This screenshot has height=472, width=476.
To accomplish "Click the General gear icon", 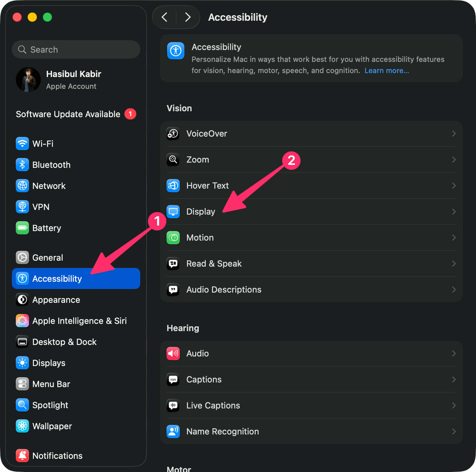I will (22, 257).
